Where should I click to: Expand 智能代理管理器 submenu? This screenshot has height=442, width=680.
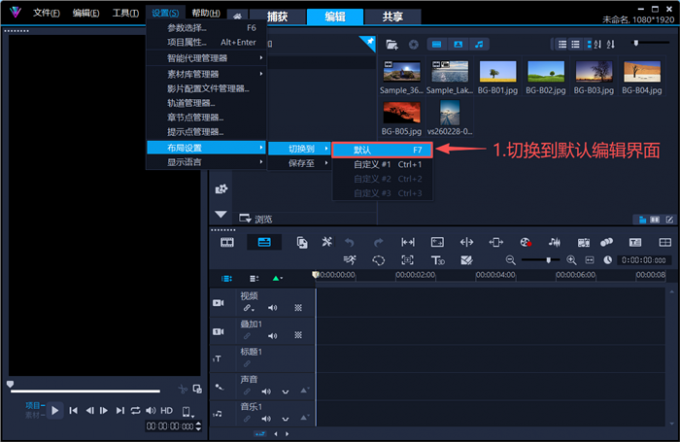click(206, 58)
